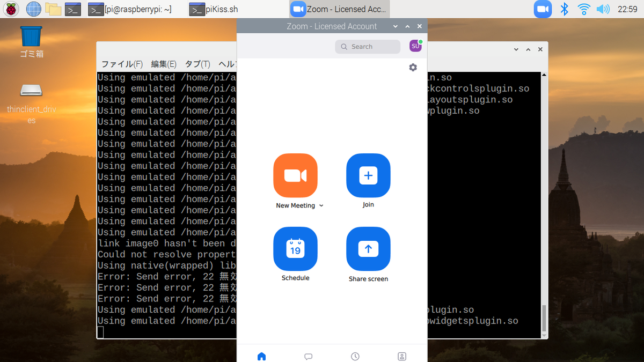Launch terminal from the taskbar launcher
Screen dimensions: 644x362
click(x=73, y=9)
